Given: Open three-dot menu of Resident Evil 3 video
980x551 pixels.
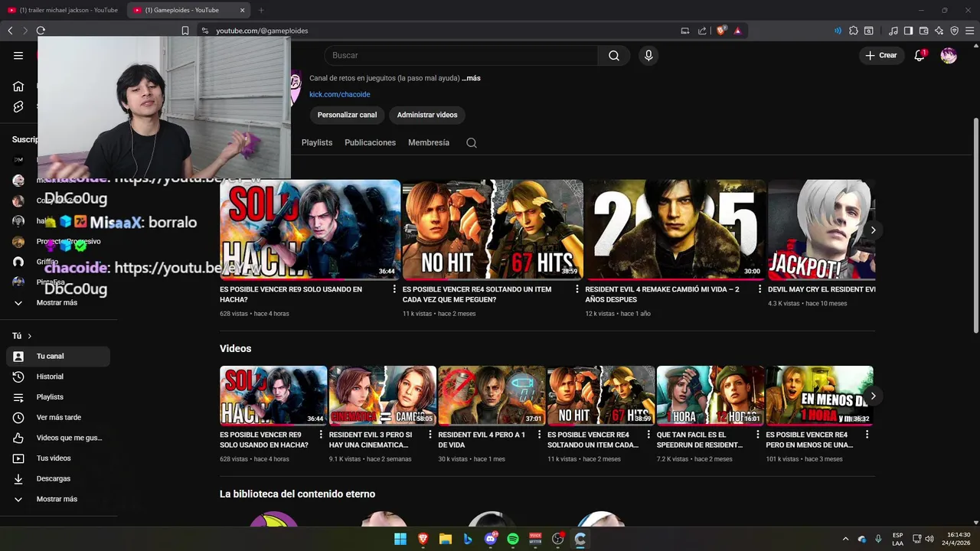Looking at the screenshot, I should [430, 435].
